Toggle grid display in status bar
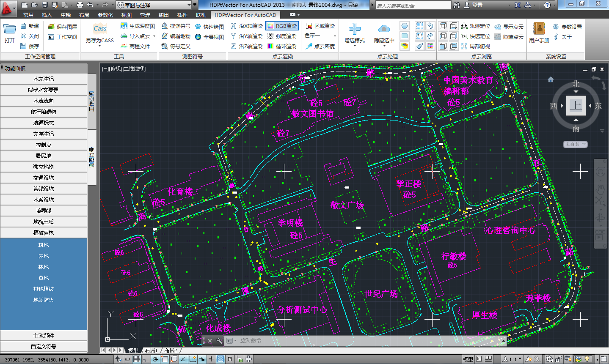This screenshot has height=364, width=609. click(x=137, y=359)
